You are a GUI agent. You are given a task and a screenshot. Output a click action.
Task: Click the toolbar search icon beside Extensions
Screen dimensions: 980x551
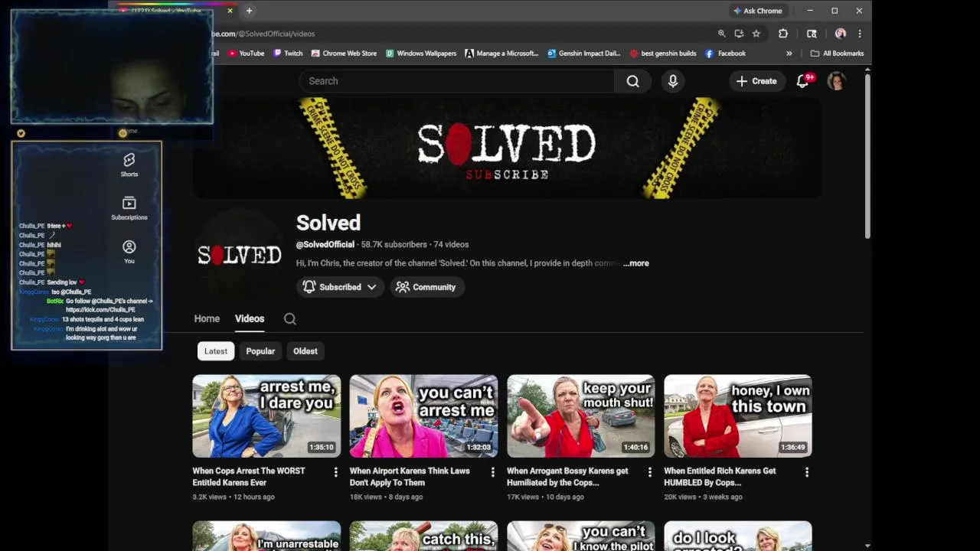pyautogui.click(x=812, y=34)
